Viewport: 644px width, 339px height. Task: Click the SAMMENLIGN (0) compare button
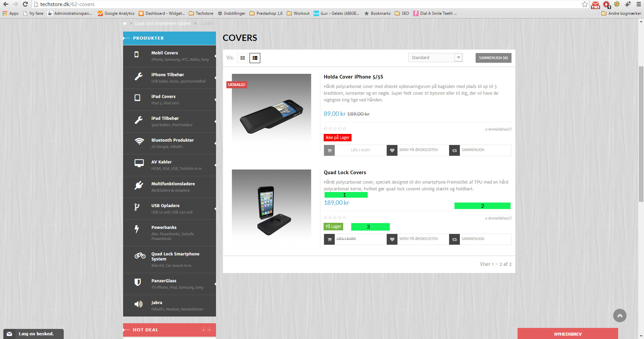coord(493,58)
